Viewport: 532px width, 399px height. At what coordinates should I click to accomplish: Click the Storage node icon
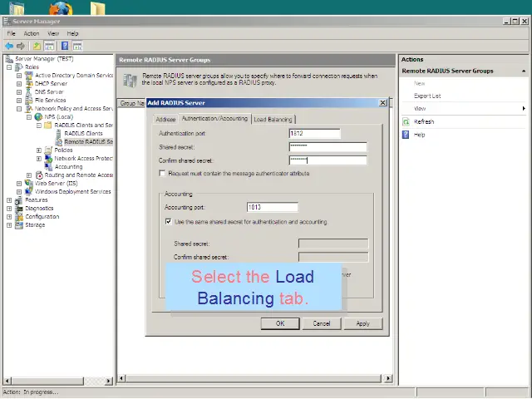click(x=19, y=225)
